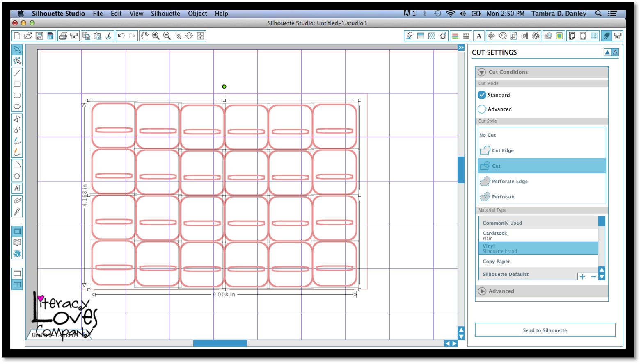Viewport: 641px width, 364px height.
Task: Remove material type with minus button
Action: click(593, 277)
